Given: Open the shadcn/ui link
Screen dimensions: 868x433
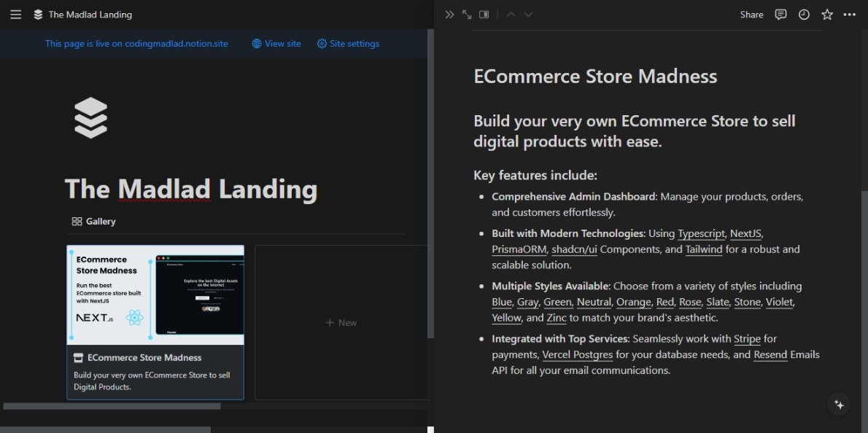Looking at the screenshot, I should (575, 249).
